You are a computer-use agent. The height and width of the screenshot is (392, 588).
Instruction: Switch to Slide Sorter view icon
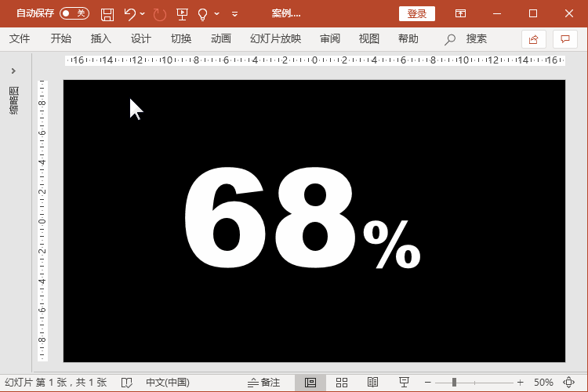click(x=342, y=383)
